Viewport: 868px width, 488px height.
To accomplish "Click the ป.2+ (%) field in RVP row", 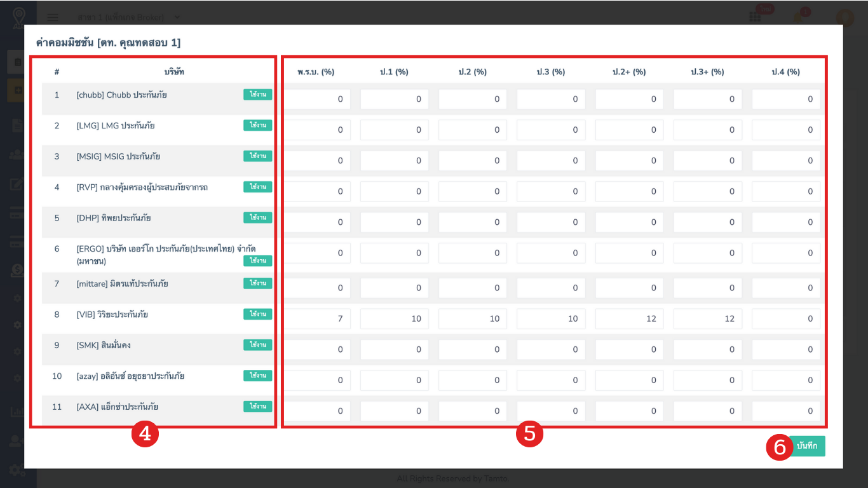I will [629, 191].
